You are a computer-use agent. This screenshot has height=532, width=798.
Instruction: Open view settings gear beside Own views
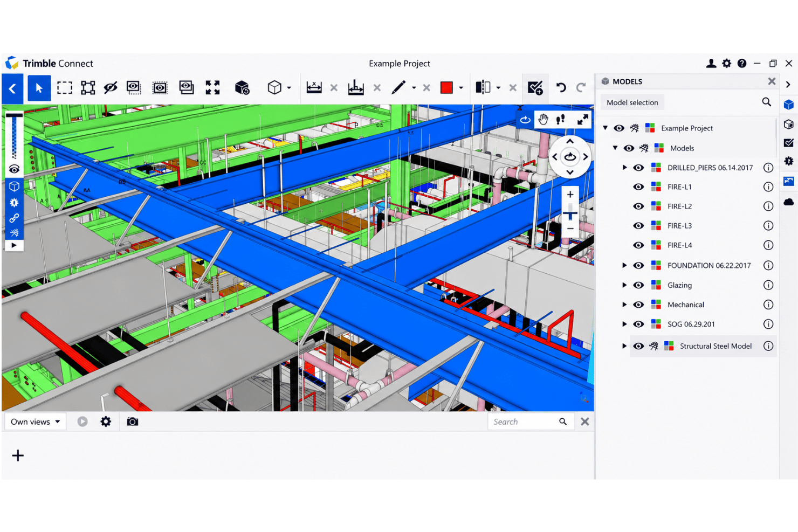[x=106, y=422]
